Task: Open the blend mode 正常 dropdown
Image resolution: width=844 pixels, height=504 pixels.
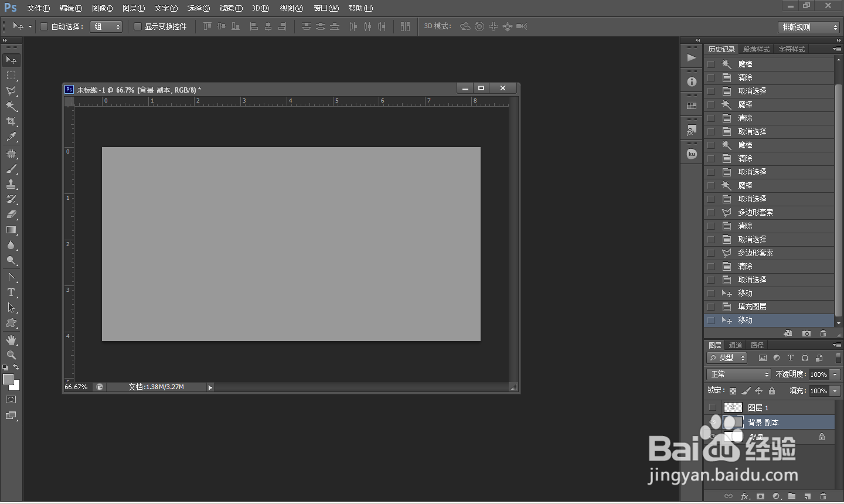Action: [738, 374]
